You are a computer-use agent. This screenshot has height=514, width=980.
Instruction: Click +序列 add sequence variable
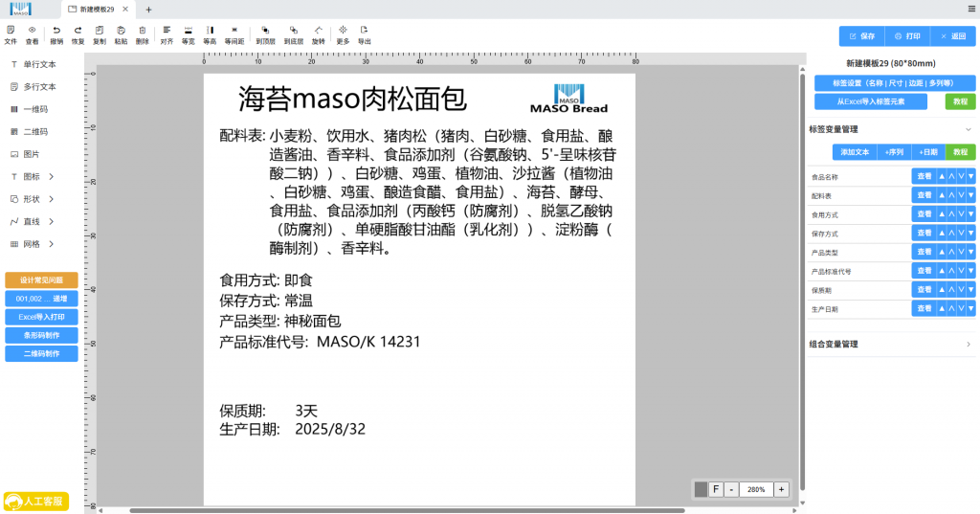coord(894,152)
